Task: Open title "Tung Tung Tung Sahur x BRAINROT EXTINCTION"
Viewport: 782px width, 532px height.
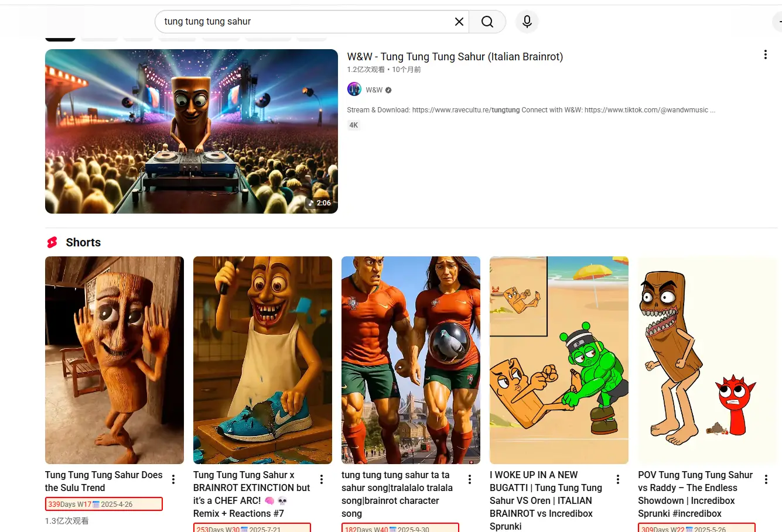Action: coord(252,494)
